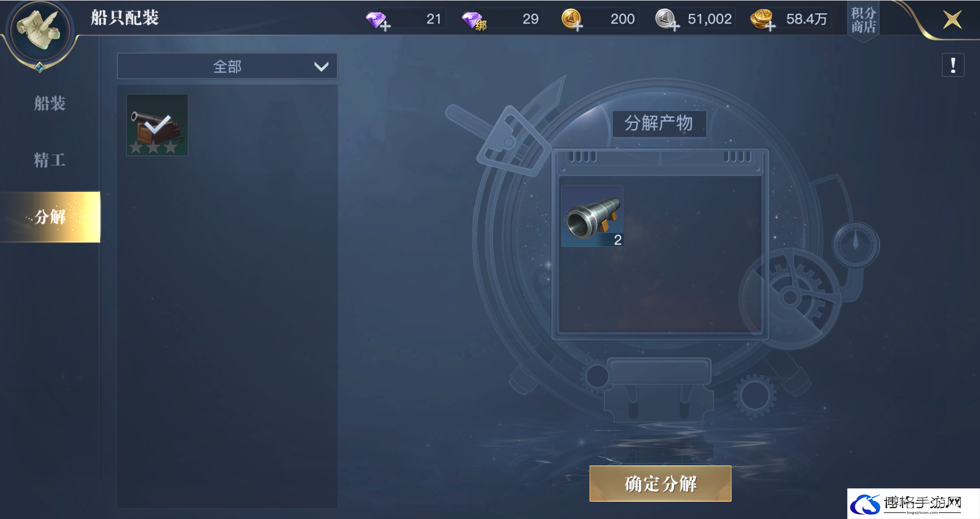The height and width of the screenshot is (519, 980).
Task: Deselect the checked three-star cannon item
Action: 157,125
